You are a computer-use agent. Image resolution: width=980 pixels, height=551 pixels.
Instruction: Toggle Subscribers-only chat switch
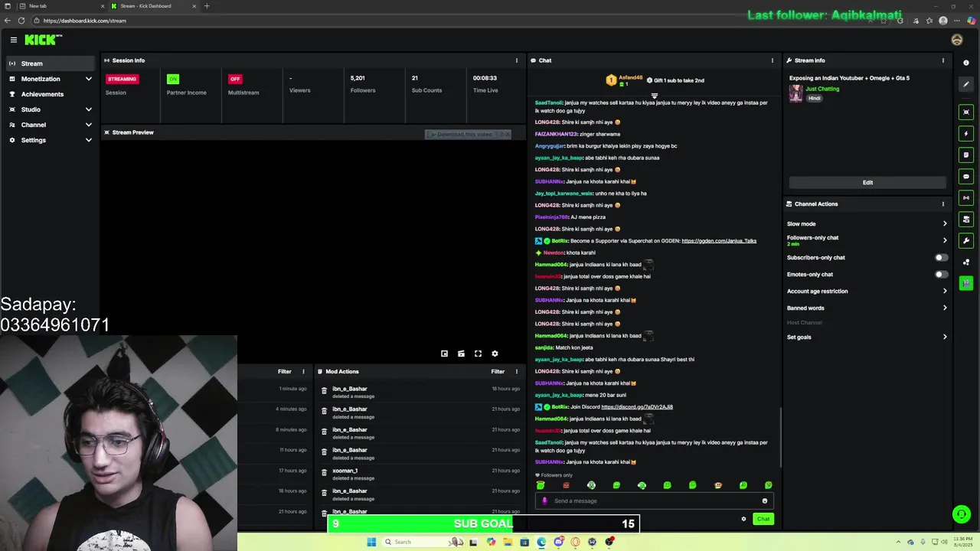click(x=941, y=258)
